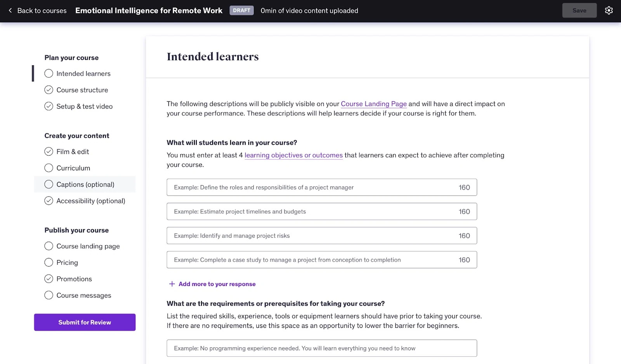The height and width of the screenshot is (364, 621).
Task: Go to Course messages section
Action: [x=84, y=295]
